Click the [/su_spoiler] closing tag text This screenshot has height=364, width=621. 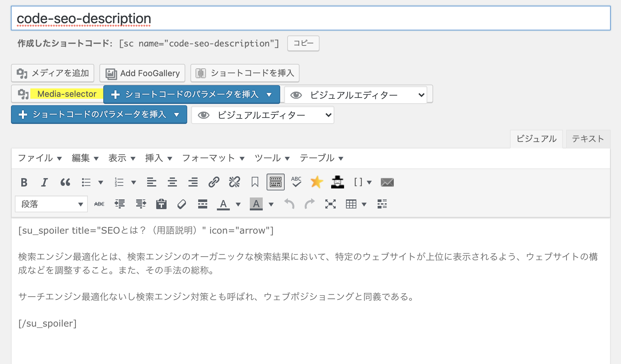tap(47, 323)
